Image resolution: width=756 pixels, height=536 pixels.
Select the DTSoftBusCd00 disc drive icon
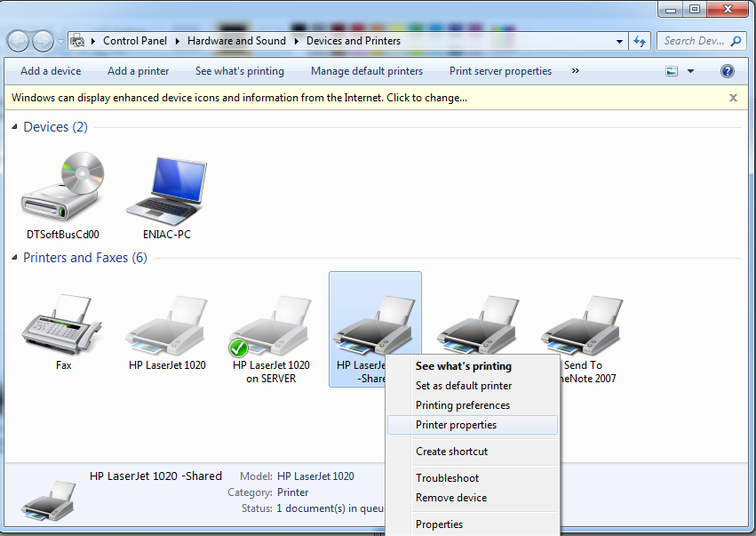[63, 188]
